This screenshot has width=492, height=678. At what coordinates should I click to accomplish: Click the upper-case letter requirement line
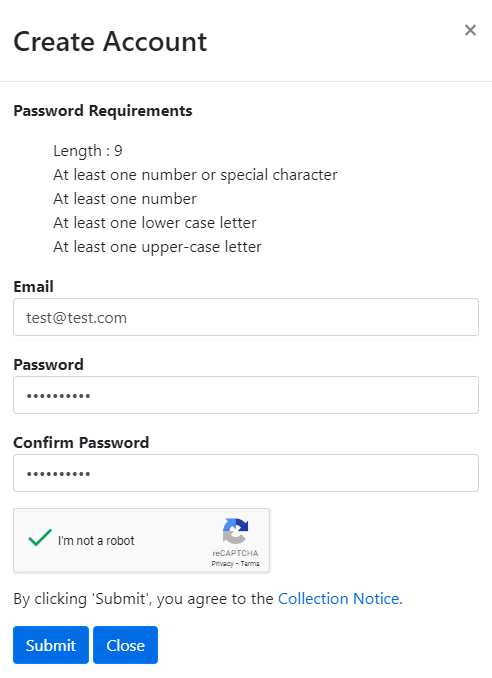[157, 247]
